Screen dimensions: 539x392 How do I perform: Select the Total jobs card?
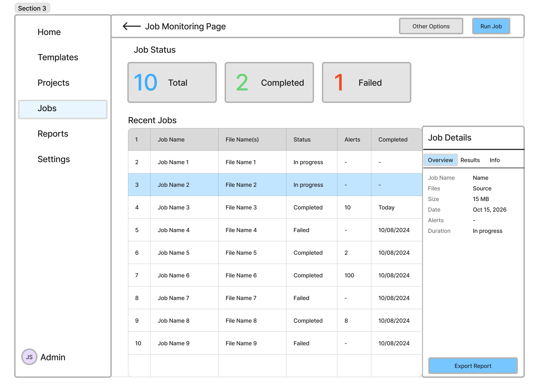click(172, 82)
